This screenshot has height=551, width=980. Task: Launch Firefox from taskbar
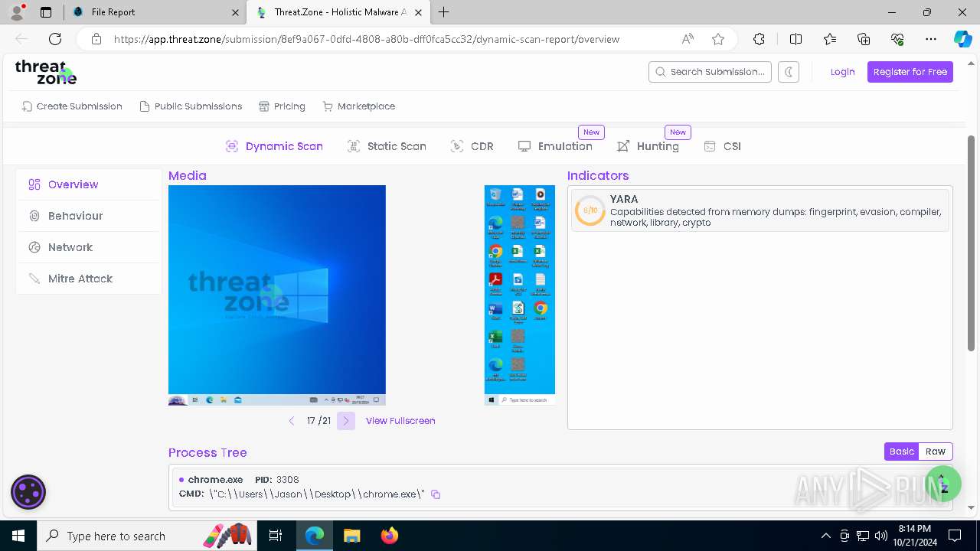coord(390,536)
